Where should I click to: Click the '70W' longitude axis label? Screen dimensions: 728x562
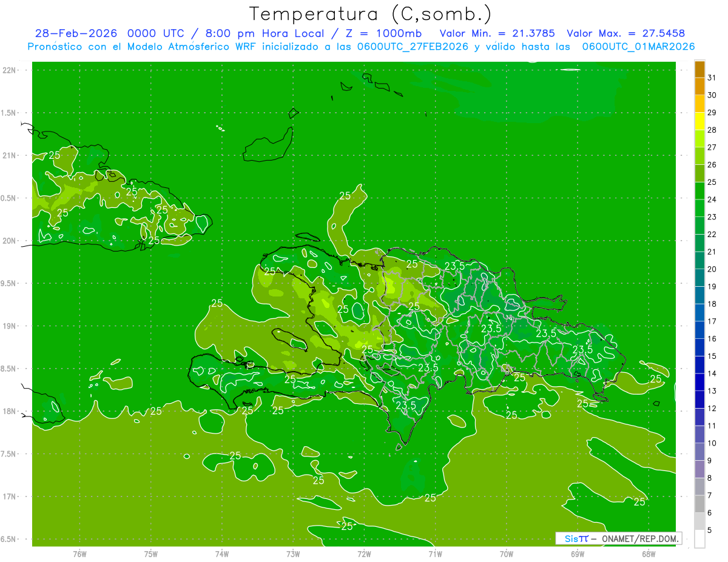507,554
